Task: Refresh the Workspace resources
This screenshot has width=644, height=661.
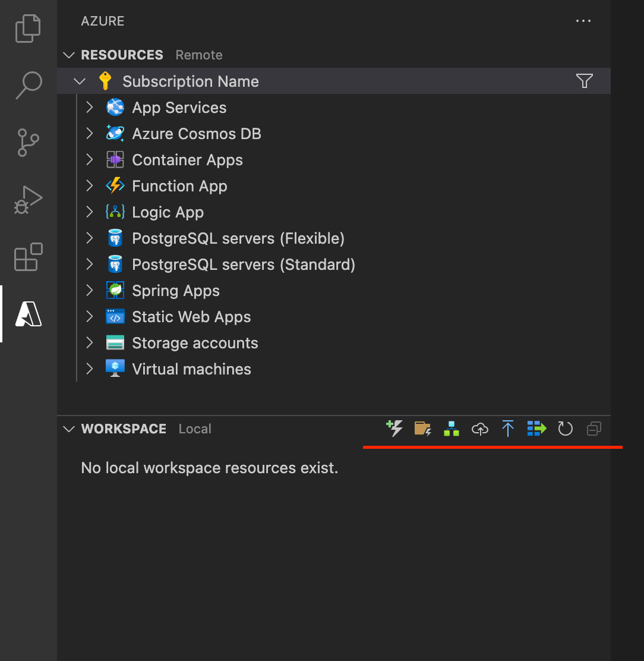Action: 564,428
